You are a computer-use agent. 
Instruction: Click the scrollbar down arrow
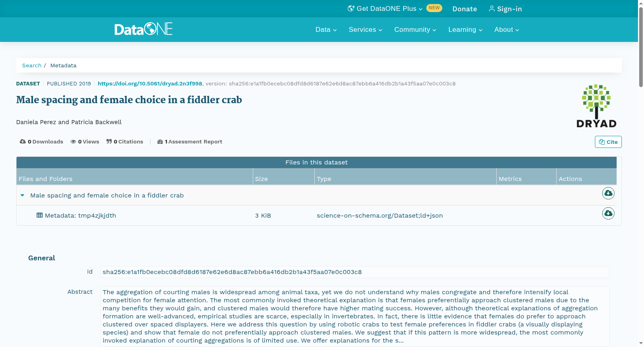tap(641, 343)
